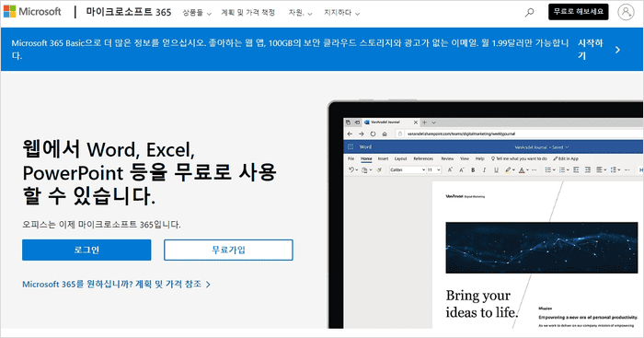Click shrink font icon in Word ribbon
644x338 pixels.
click(462, 169)
